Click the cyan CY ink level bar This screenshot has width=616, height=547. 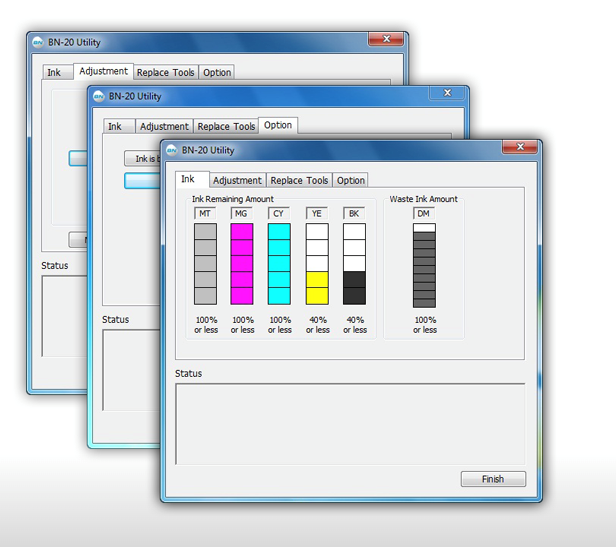(279, 263)
